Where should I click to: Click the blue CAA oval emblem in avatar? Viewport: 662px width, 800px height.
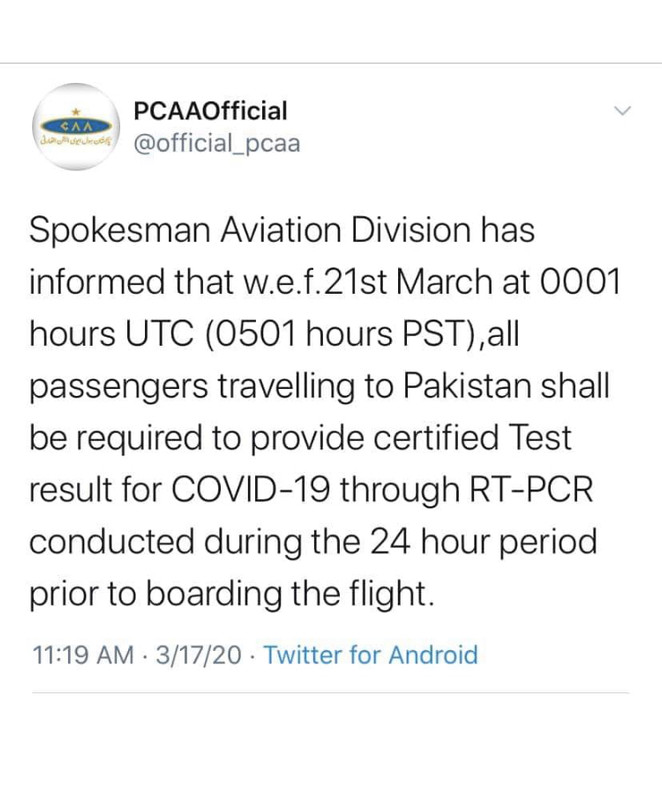tap(76, 126)
